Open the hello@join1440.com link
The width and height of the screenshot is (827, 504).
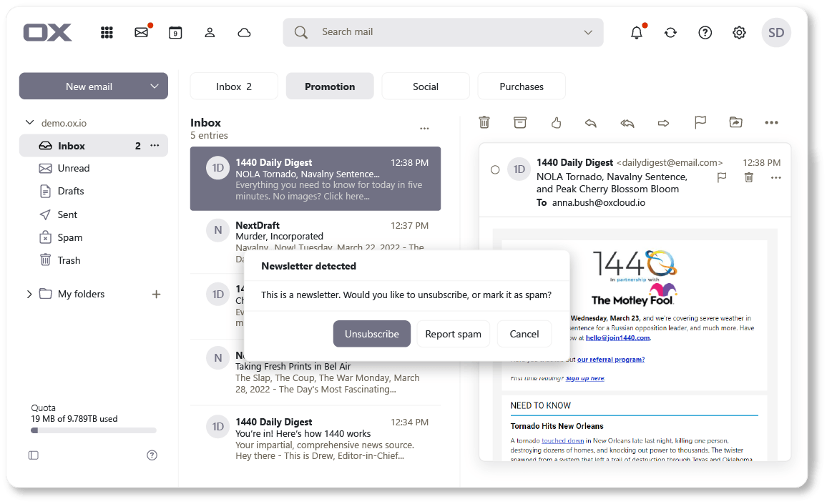click(x=617, y=338)
